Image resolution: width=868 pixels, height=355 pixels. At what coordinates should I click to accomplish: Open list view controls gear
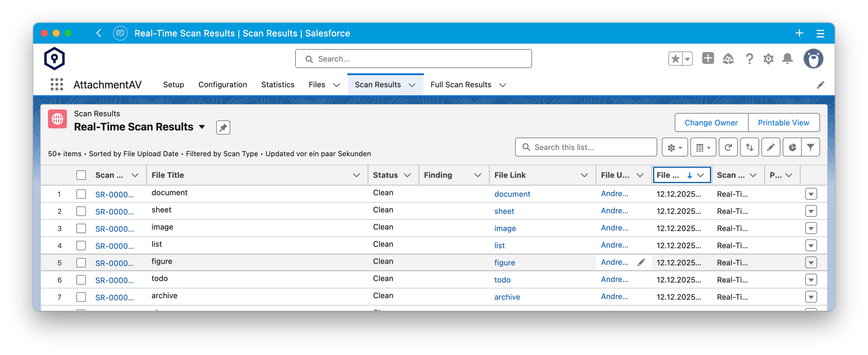click(675, 147)
